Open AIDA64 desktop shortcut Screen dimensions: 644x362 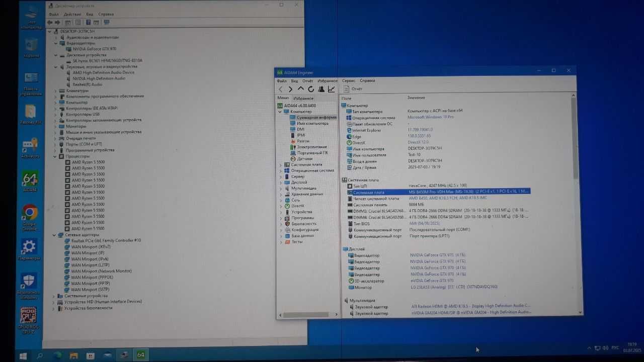coord(30,182)
